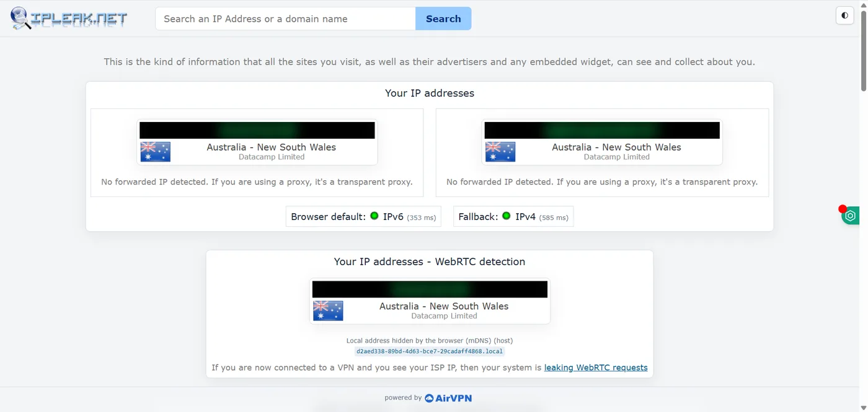Toggle dark/light theme contrast icon

click(x=844, y=15)
